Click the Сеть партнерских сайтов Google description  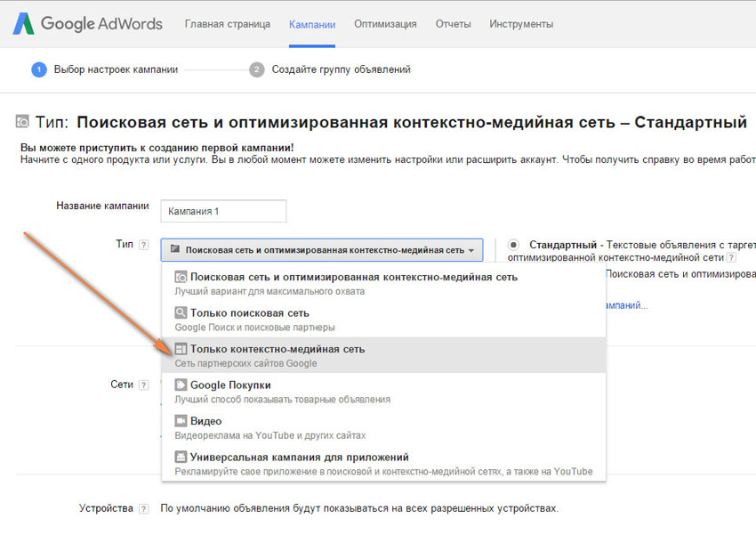[245, 363]
